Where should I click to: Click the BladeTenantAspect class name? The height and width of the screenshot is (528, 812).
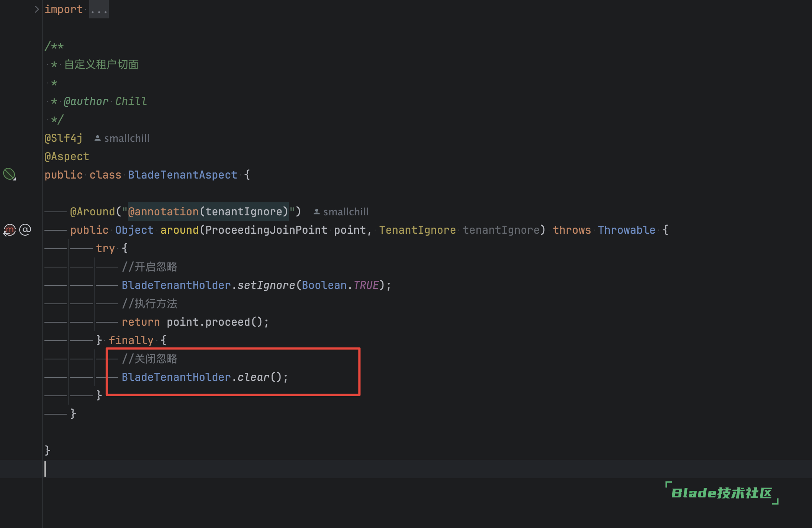(182, 175)
